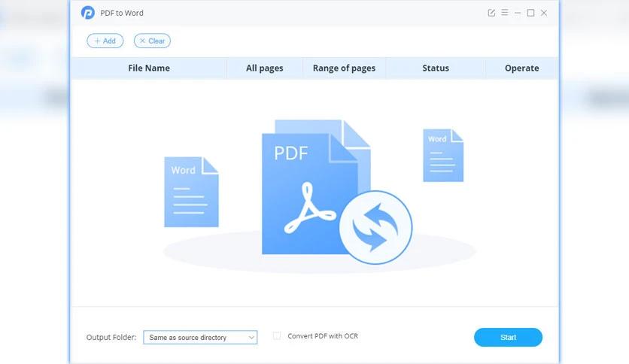Start the conversion

[508, 337]
